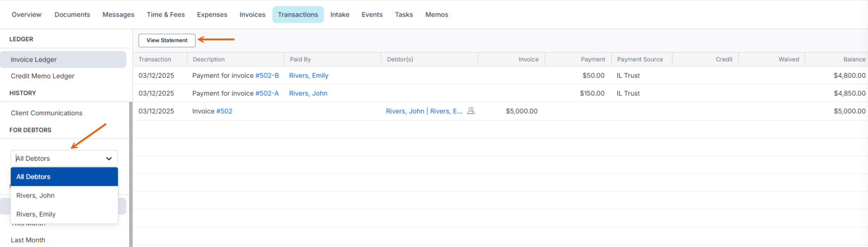Click the invoice #502 link

coord(224,111)
